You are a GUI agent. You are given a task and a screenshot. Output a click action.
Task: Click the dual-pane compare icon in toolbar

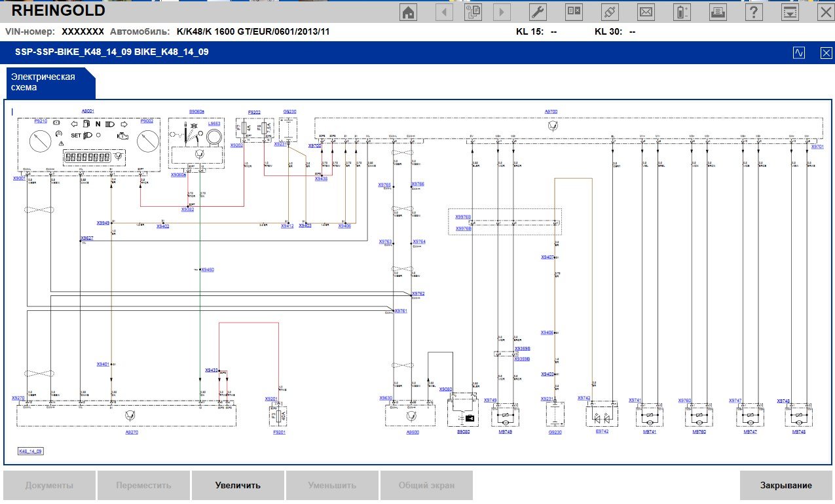click(x=574, y=12)
